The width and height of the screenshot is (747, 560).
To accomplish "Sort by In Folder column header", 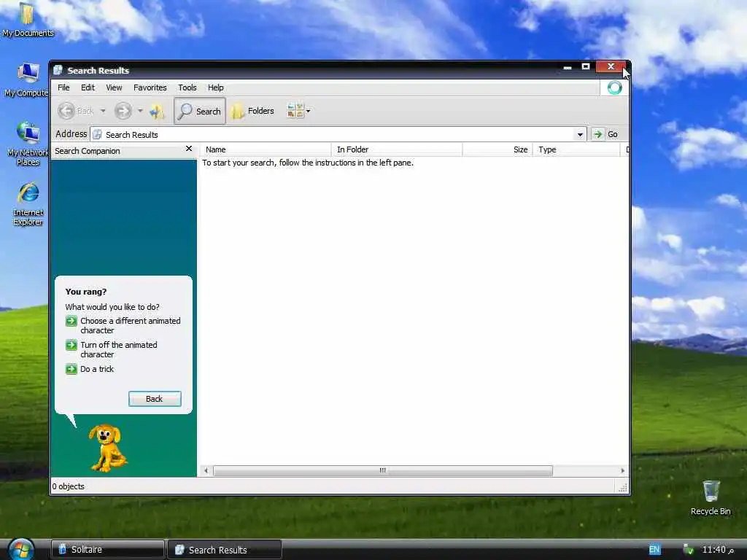I will tap(397, 149).
